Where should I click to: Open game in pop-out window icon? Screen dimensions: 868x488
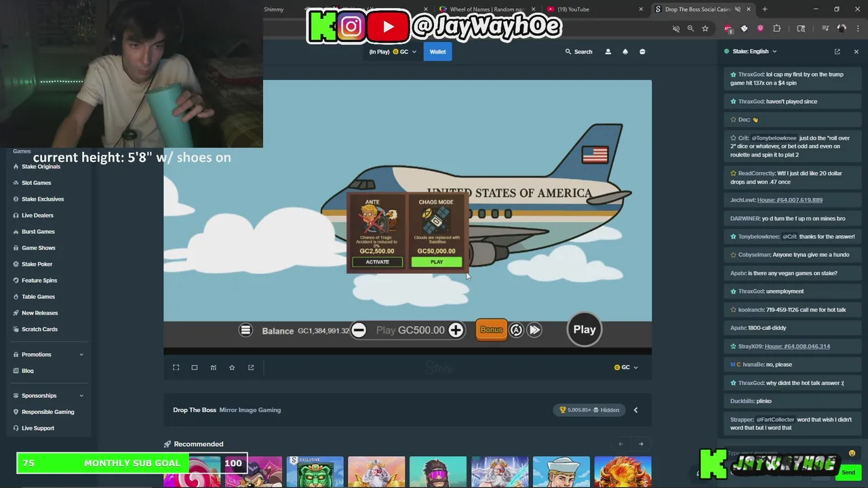click(251, 367)
